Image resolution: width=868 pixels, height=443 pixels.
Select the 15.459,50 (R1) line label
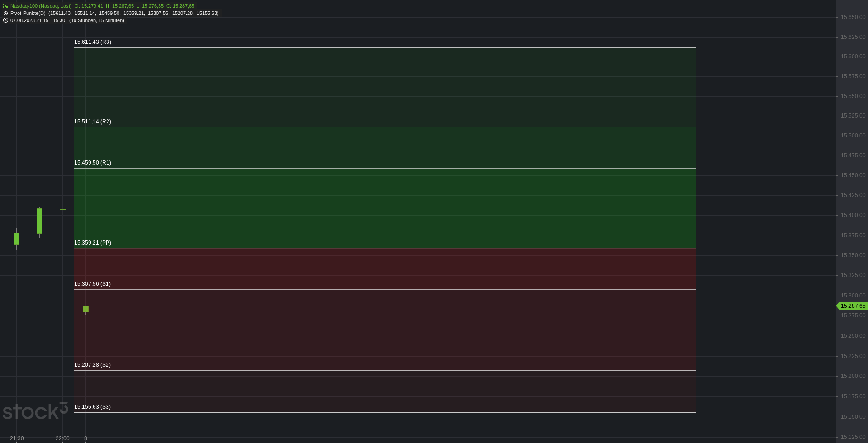93,163
